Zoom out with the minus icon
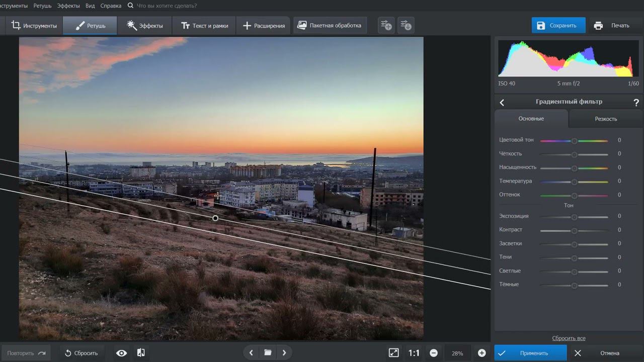644x362 pixels. point(434,353)
